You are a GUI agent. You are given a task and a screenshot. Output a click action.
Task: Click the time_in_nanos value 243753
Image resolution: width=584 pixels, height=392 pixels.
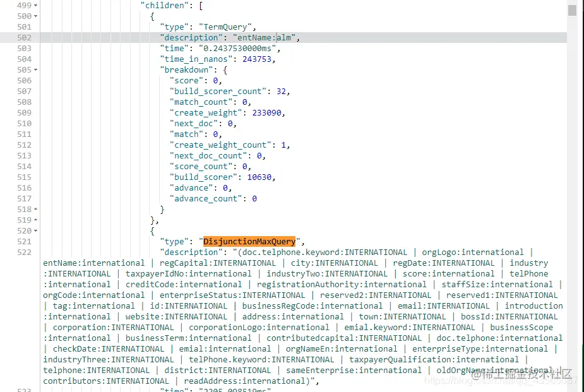click(256, 59)
